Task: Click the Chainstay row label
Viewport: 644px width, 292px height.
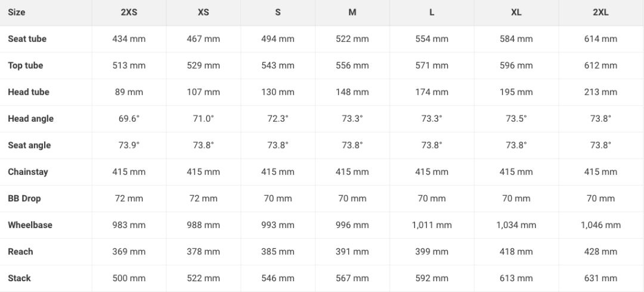Action: point(28,172)
